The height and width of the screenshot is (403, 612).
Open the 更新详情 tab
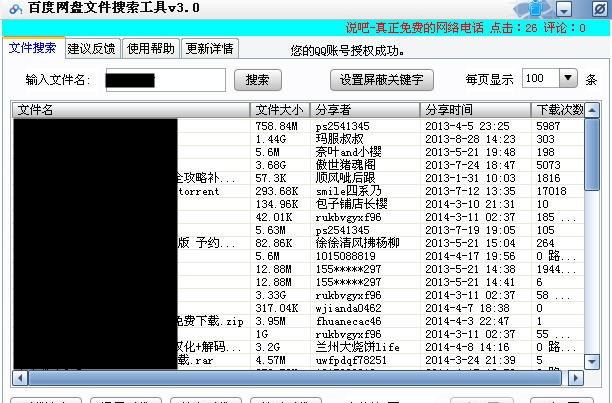(210, 49)
